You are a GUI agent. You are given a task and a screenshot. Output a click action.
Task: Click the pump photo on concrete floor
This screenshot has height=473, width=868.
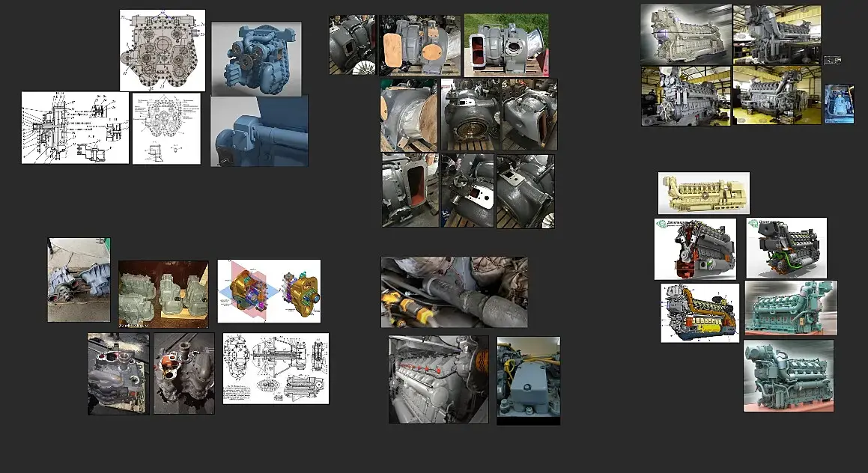(79, 280)
